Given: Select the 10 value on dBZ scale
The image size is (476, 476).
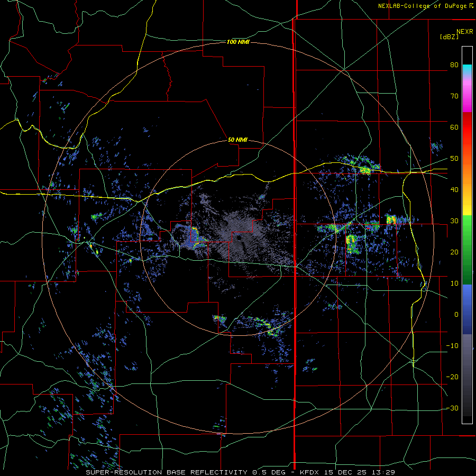Looking at the screenshot, I should click(454, 283).
